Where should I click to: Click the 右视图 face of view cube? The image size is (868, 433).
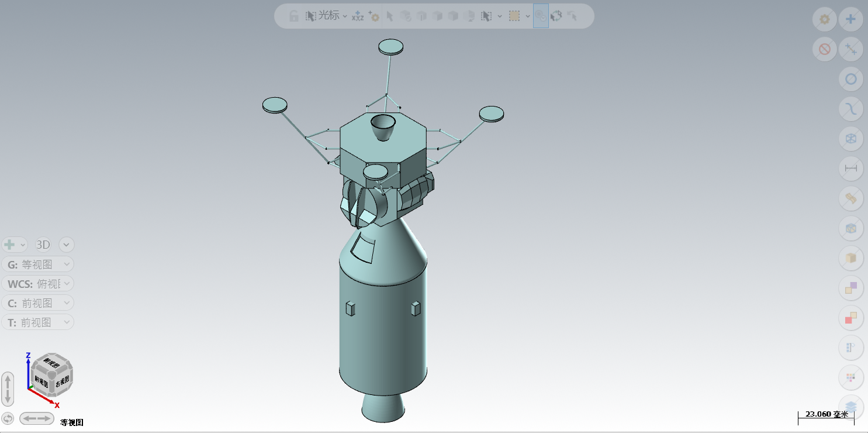63,381
